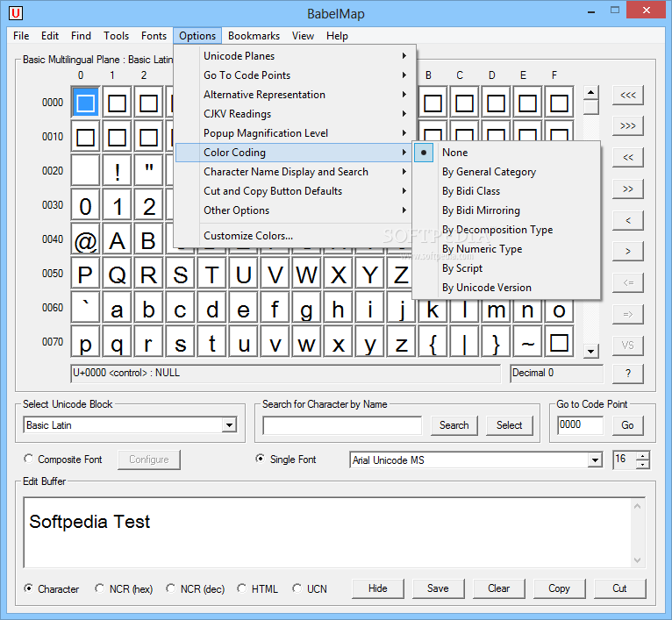The image size is (672, 620).
Task: Move forward a page with > button
Action: coord(628,252)
